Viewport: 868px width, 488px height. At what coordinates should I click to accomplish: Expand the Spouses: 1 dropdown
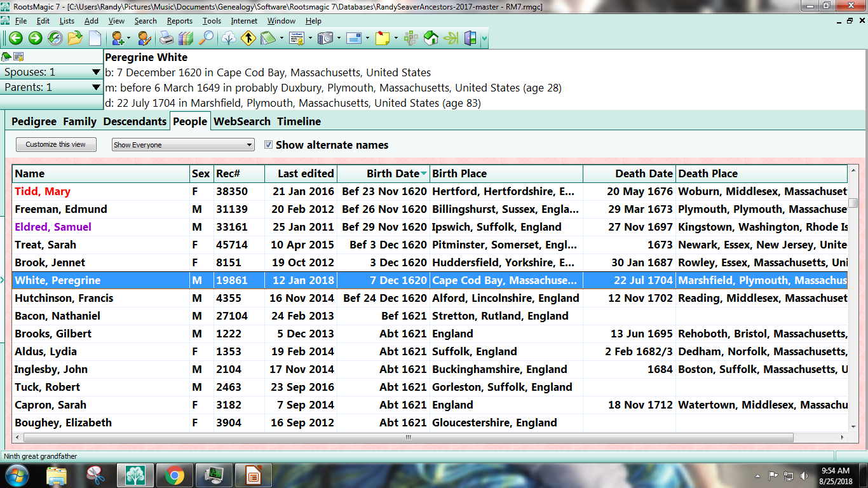pyautogui.click(x=96, y=72)
